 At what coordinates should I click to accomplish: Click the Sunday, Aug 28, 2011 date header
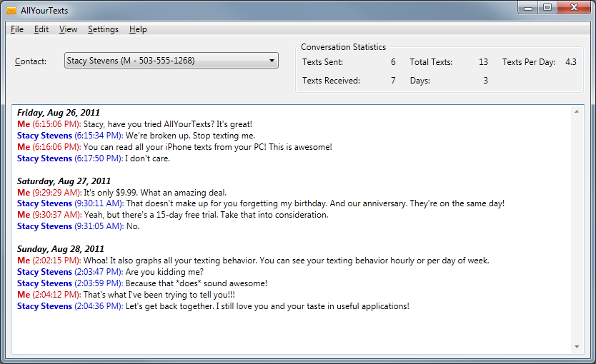tap(61, 249)
